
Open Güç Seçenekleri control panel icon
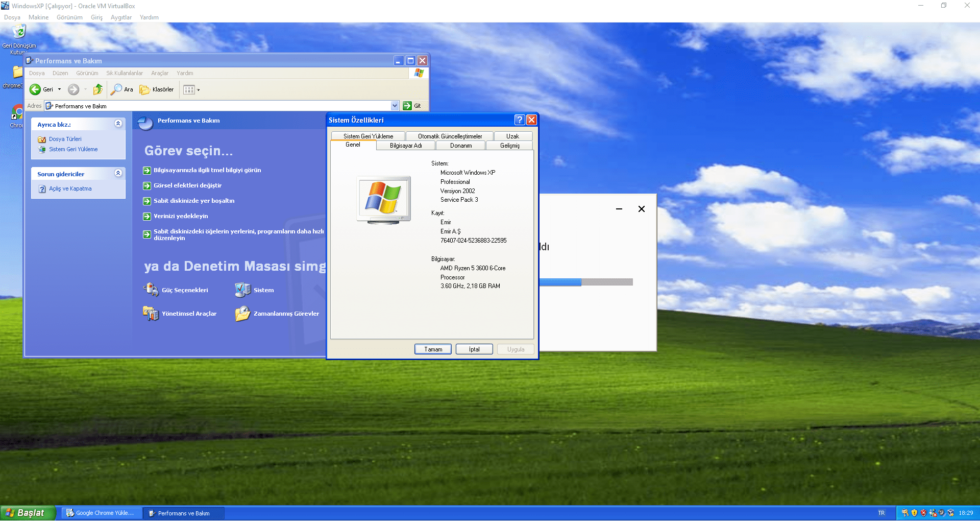tap(151, 290)
